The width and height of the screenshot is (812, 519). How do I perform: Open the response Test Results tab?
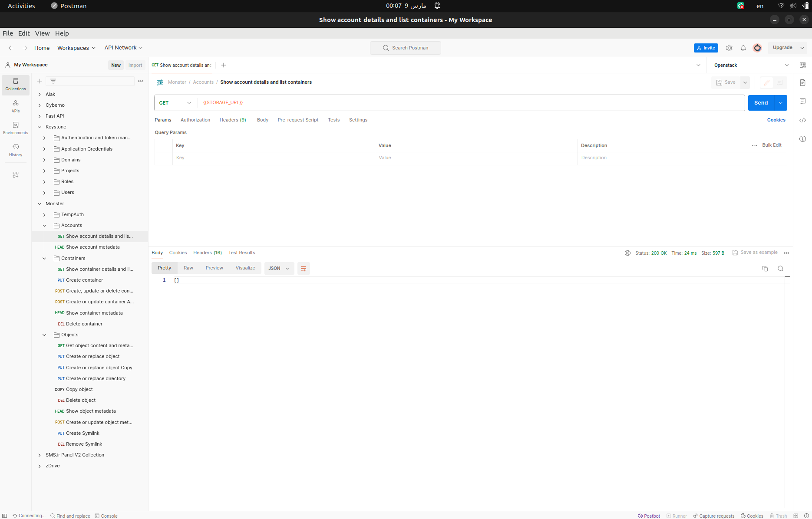click(x=242, y=253)
